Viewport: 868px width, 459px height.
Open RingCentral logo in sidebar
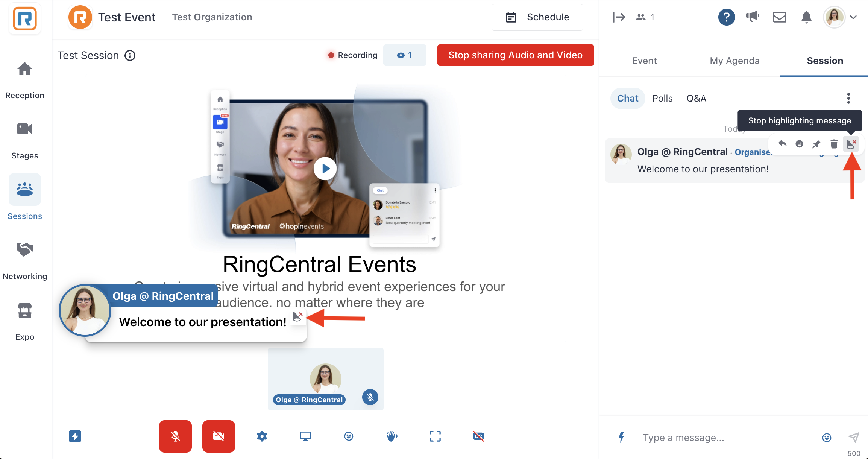(25, 18)
